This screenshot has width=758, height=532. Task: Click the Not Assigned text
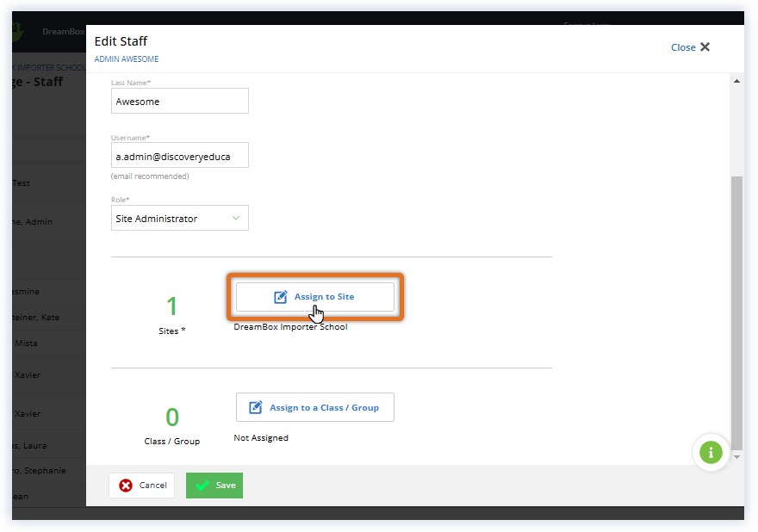261,438
